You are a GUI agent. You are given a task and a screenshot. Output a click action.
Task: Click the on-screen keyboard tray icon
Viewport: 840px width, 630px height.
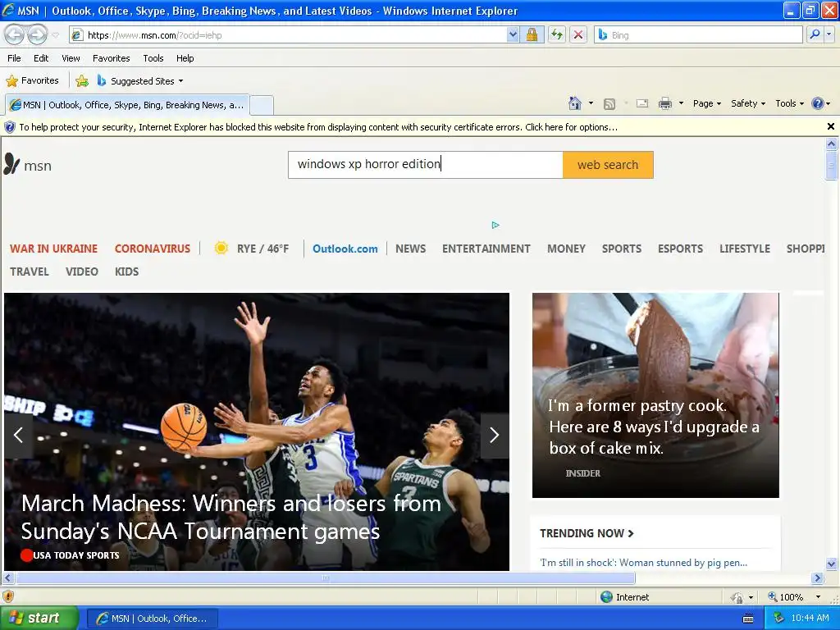pyautogui.click(x=748, y=619)
